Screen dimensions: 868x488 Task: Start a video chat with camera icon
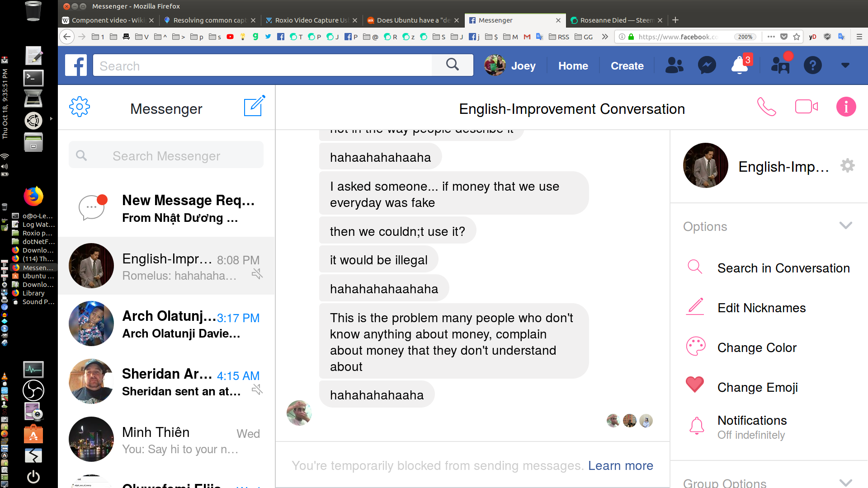(x=807, y=107)
